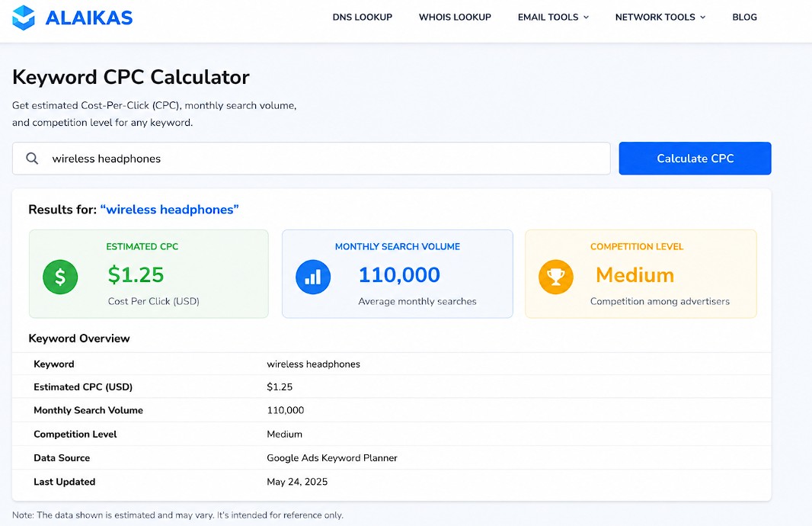Click the Medium value in overview table
The width and height of the screenshot is (812, 526).
(x=284, y=435)
